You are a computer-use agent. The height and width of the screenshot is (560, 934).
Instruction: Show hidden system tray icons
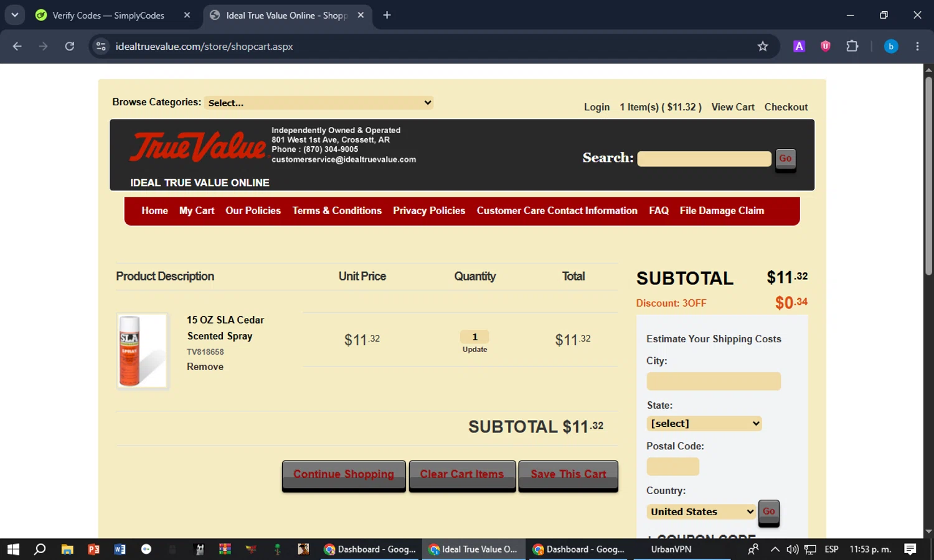tap(775, 549)
